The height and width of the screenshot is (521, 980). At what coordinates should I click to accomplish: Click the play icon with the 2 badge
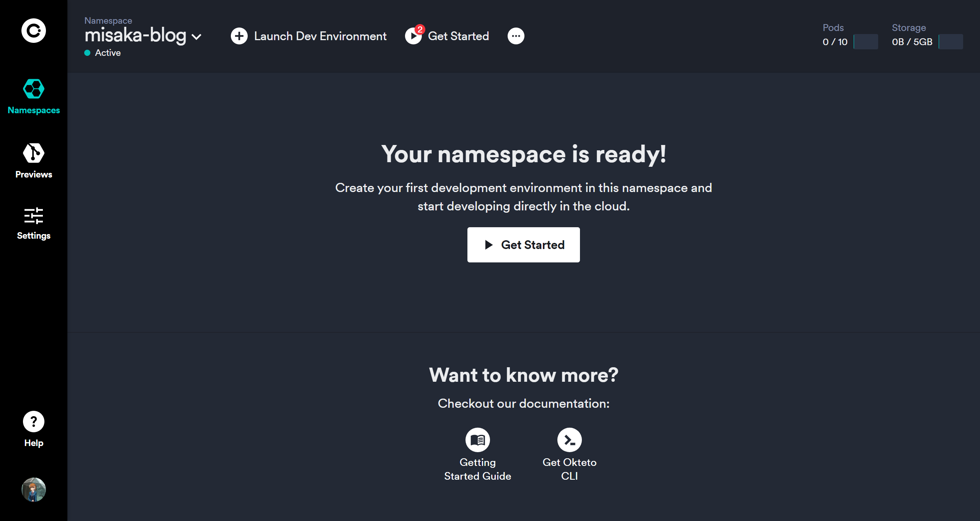coord(413,36)
